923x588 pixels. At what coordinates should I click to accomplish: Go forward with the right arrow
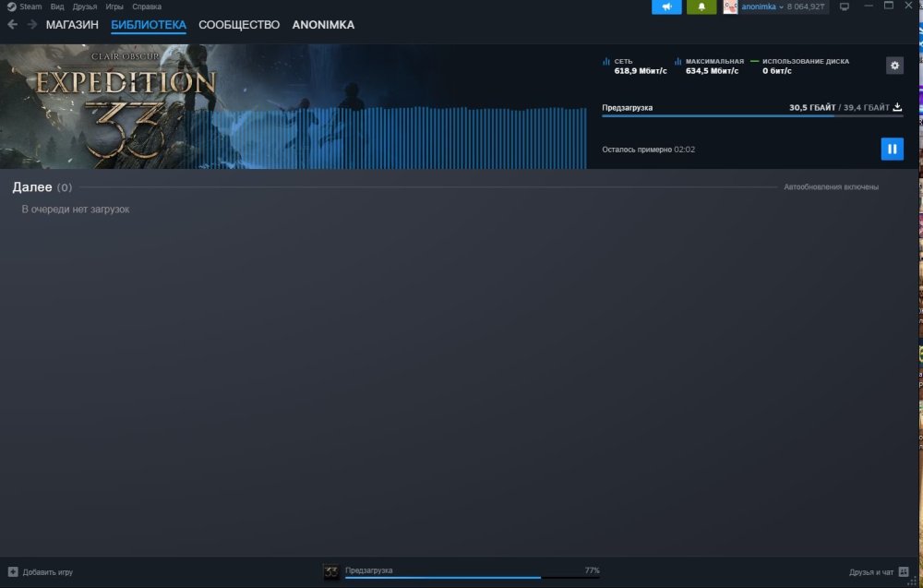pos(32,25)
